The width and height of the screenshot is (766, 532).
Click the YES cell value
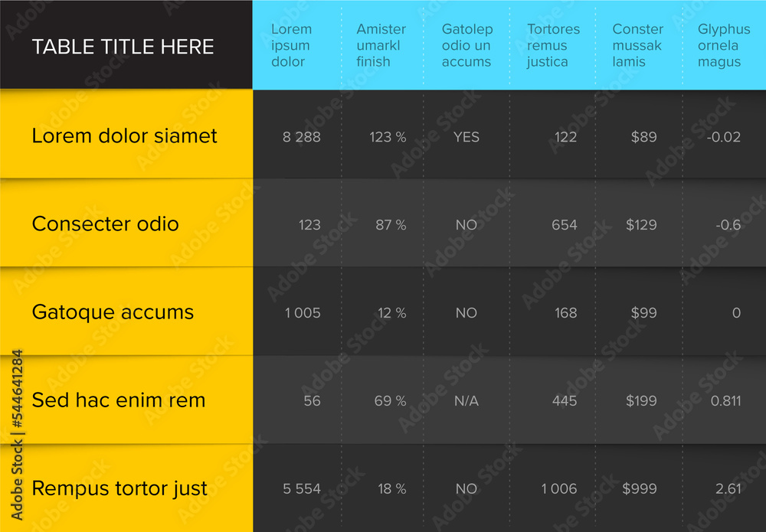click(x=466, y=137)
